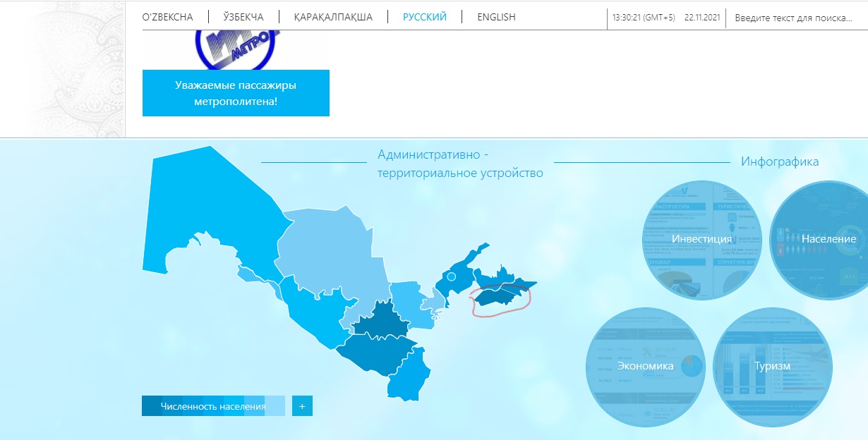Click the Metro logo image
Screen dimensions: 868x440
coord(235,49)
